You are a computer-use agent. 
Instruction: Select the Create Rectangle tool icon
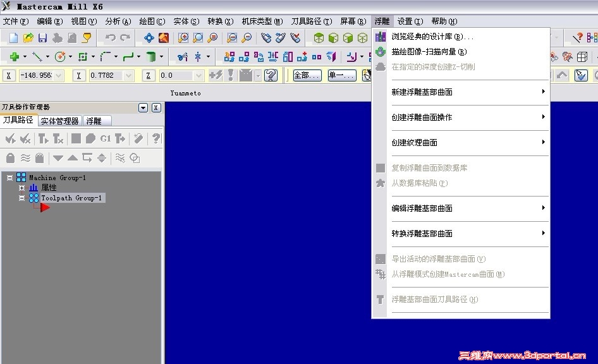[x=82, y=57]
